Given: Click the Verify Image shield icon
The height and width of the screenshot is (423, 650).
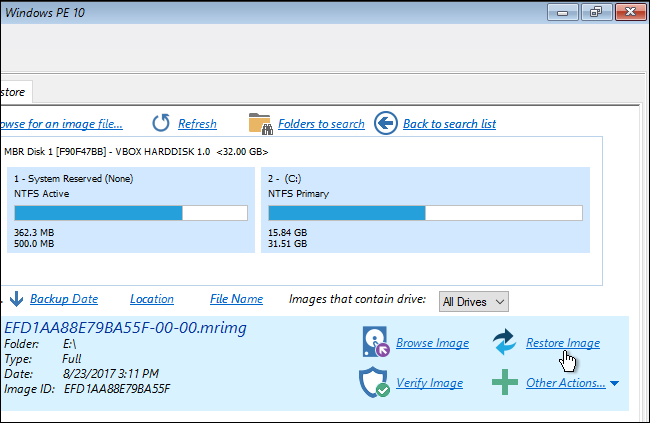Looking at the screenshot, I should click(x=374, y=382).
